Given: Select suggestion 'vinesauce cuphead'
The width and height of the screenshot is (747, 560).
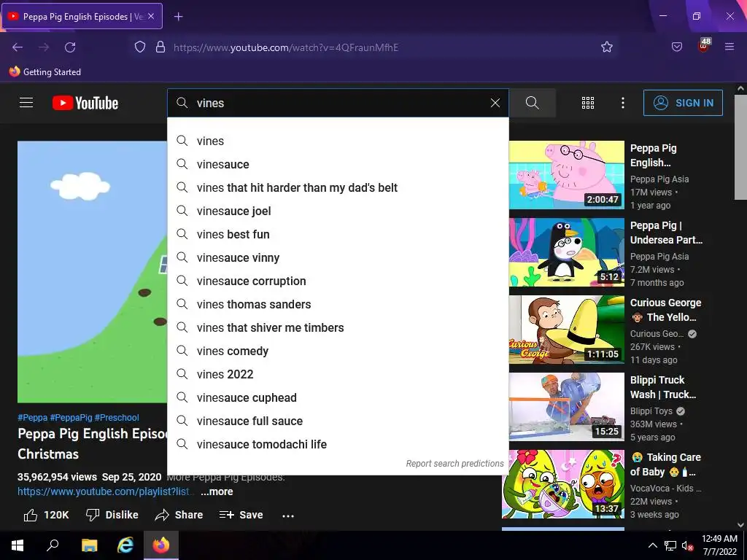Looking at the screenshot, I should tap(338, 397).
